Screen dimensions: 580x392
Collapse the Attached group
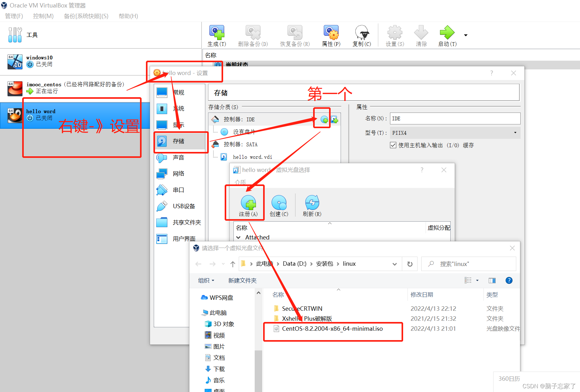click(x=238, y=238)
